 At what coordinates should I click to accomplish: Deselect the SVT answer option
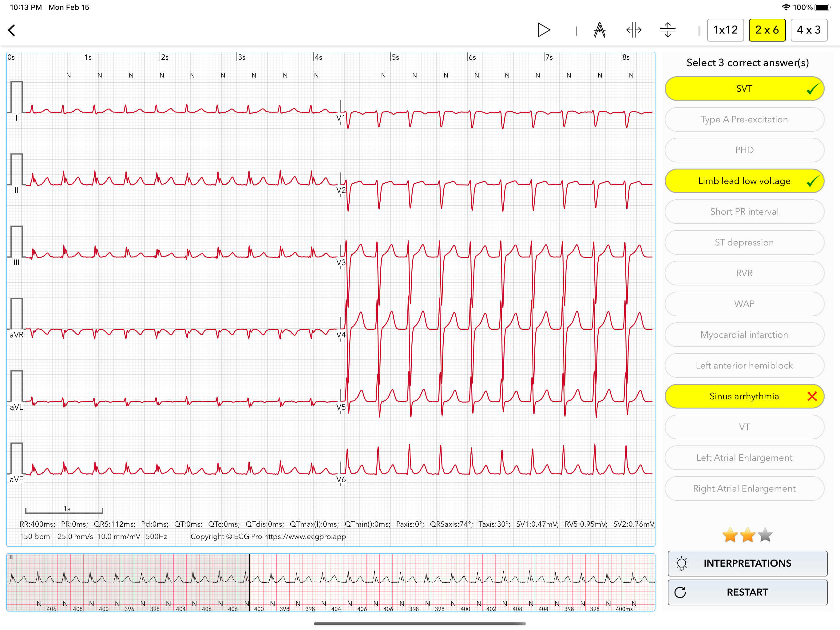tap(744, 89)
